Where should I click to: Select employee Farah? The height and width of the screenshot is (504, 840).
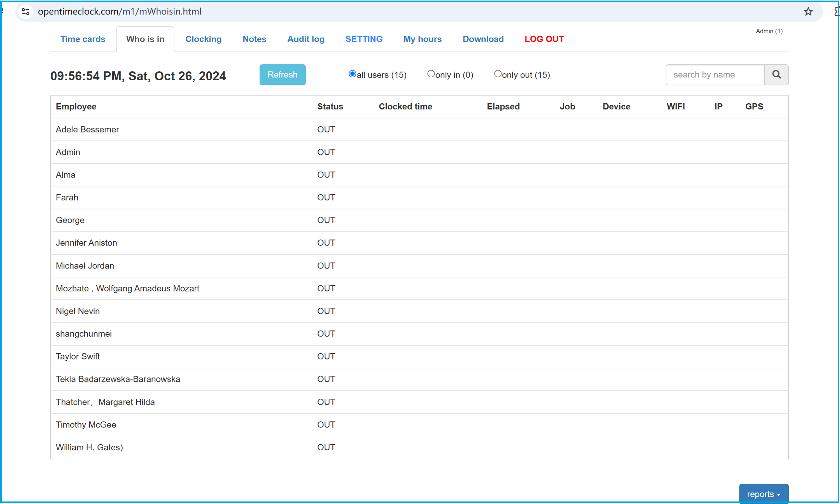67,198
